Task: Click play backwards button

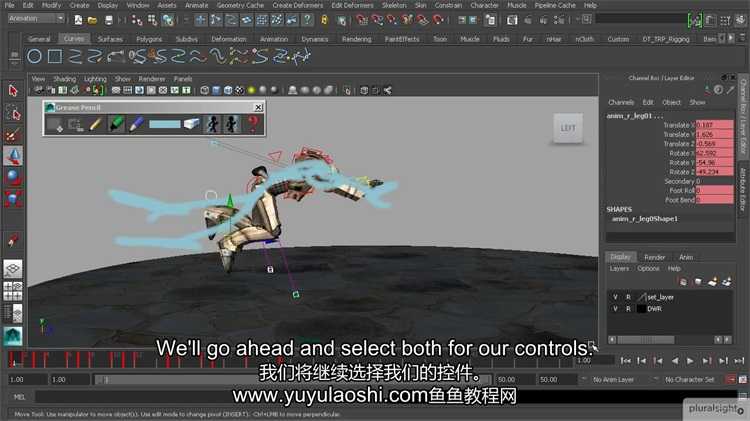Action: click(x=674, y=361)
